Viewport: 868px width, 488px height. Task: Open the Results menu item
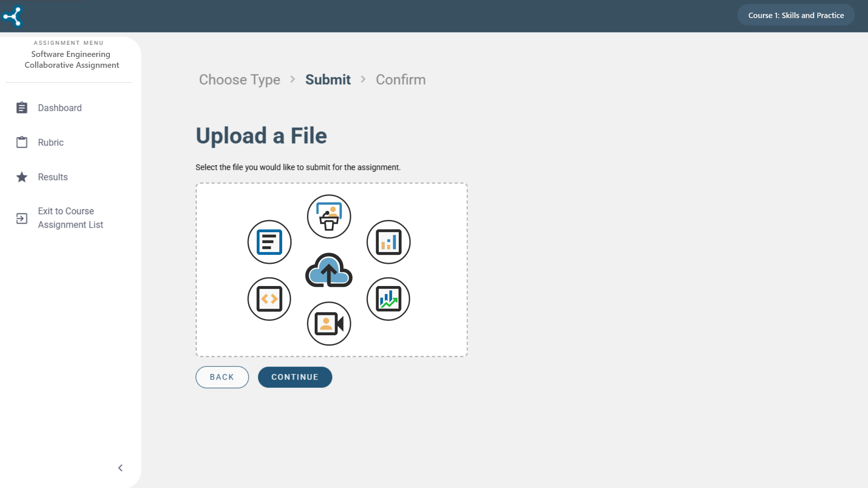click(53, 177)
